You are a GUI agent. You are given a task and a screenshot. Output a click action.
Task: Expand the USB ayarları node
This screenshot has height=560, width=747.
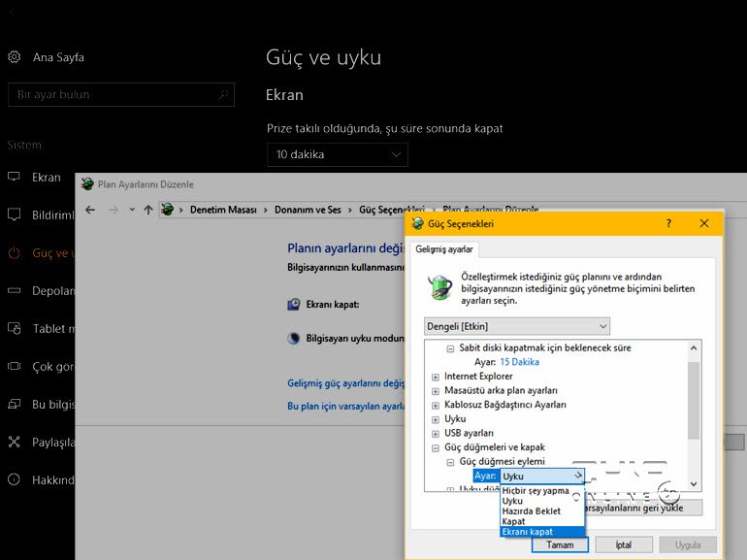click(x=435, y=434)
